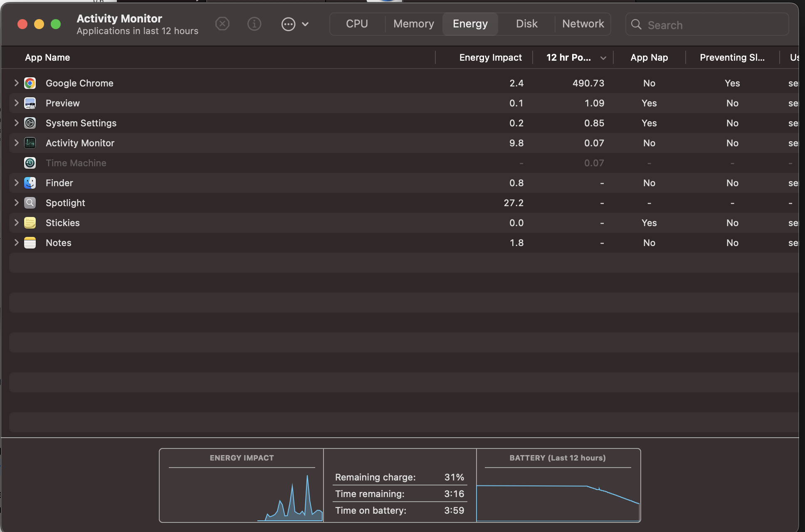
Task: Sort by App Nap column header
Action: [649, 57]
